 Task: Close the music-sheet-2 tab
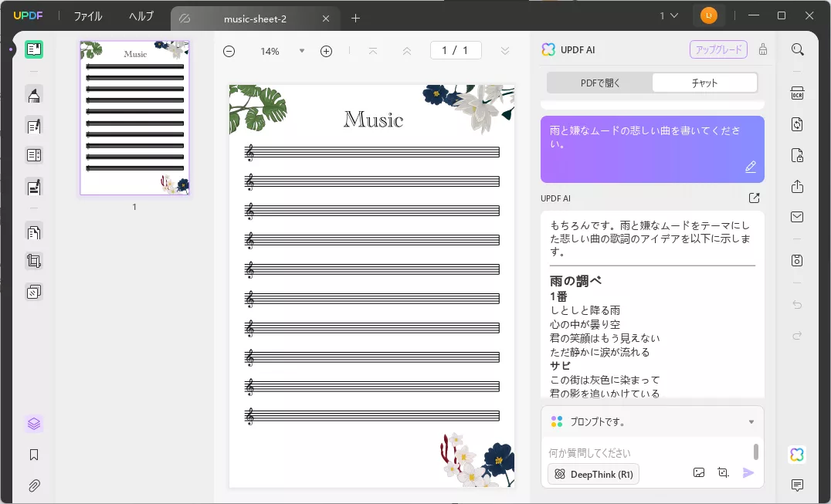coord(326,19)
